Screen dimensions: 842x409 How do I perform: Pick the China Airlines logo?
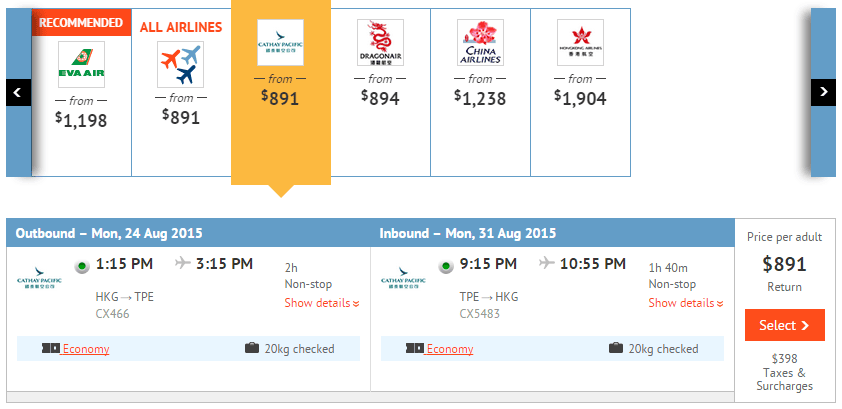tap(480, 43)
